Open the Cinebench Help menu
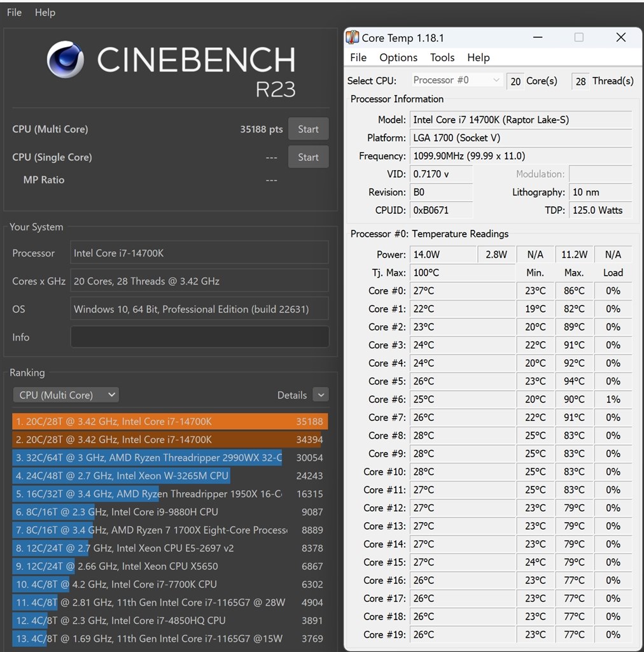 pyautogui.click(x=45, y=13)
